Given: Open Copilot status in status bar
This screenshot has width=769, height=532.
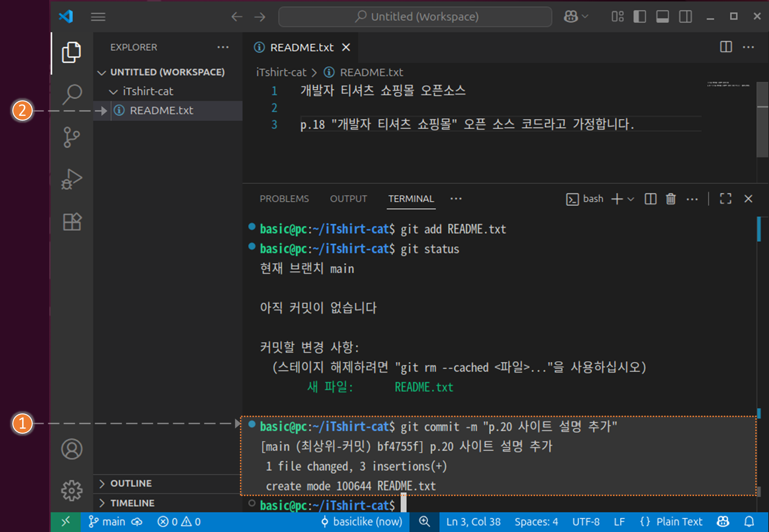Looking at the screenshot, I should coord(723,522).
